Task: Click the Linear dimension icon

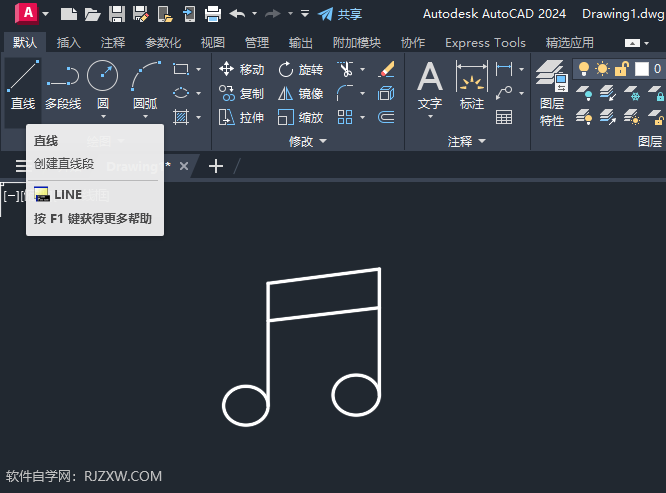Action: (x=504, y=69)
